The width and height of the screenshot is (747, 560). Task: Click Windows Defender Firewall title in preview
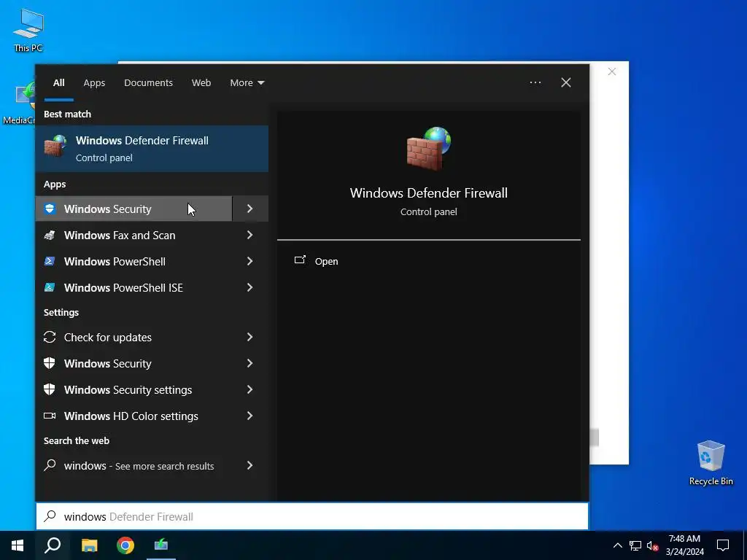tap(428, 192)
